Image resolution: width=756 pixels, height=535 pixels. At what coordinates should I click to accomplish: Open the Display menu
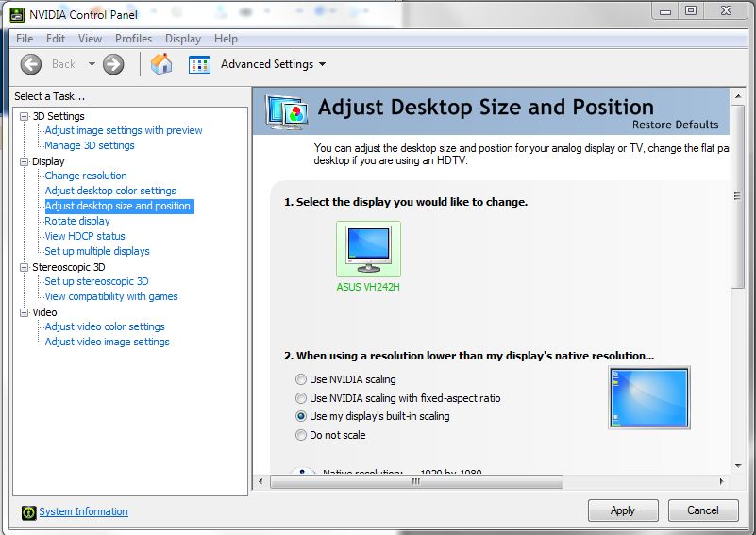(x=183, y=39)
